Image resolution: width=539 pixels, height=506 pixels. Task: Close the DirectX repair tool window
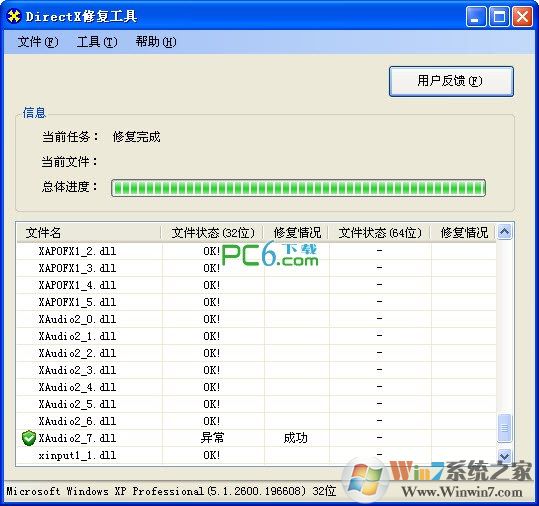(x=522, y=16)
